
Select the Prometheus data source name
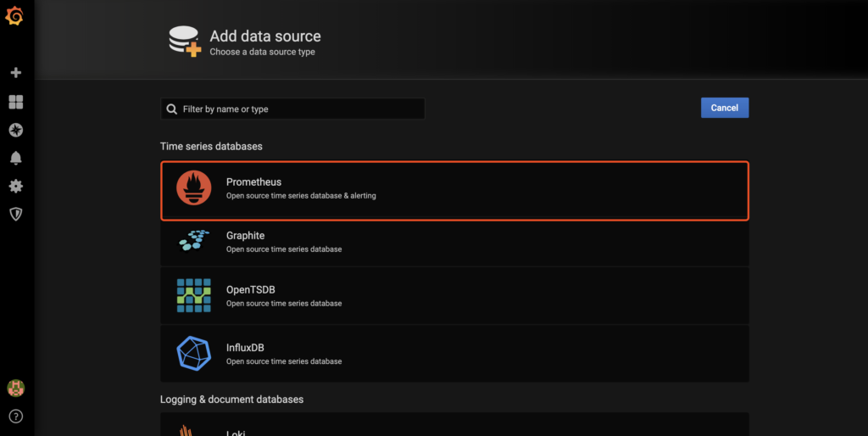pos(253,182)
